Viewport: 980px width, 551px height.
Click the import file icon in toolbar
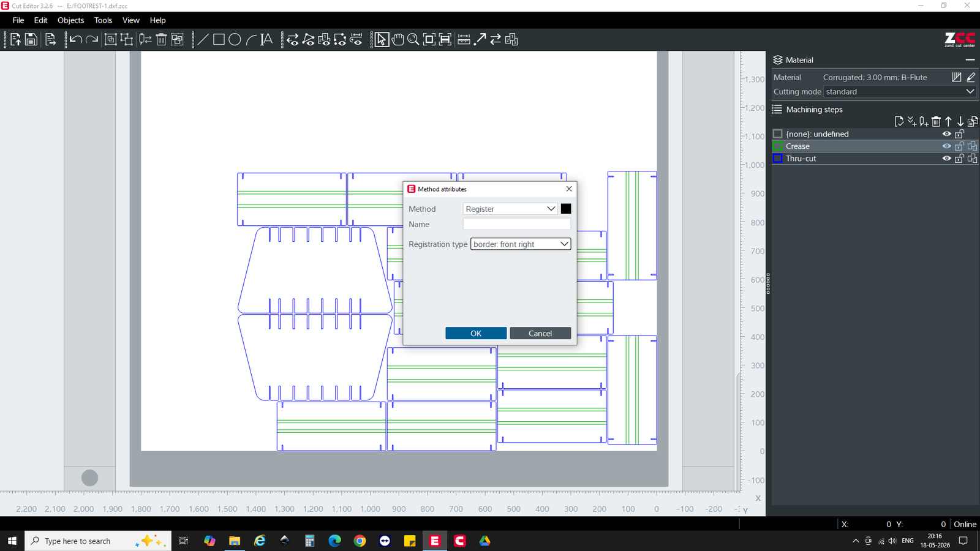(15, 40)
